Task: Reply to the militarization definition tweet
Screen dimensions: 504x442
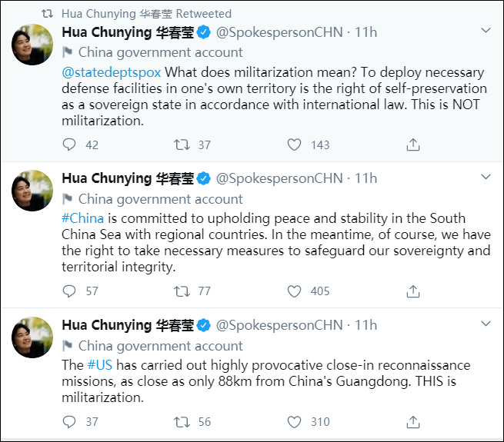Action: tap(69, 145)
